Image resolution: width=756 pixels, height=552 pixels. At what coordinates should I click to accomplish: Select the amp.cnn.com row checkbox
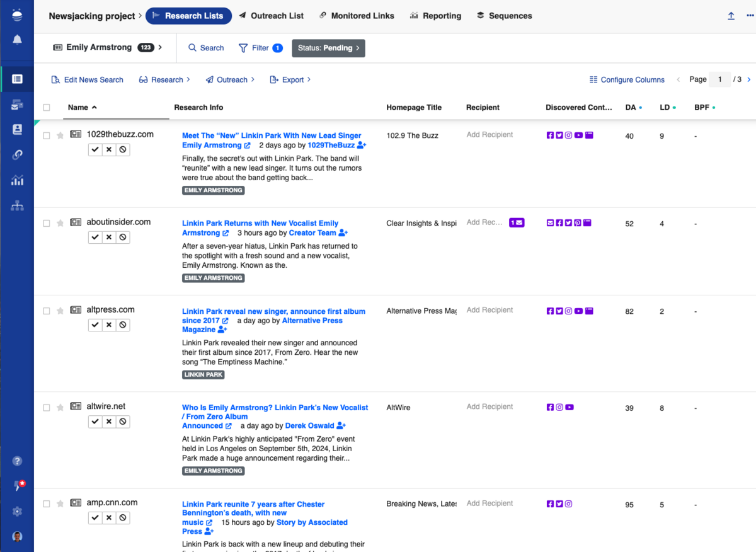[x=47, y=504]
